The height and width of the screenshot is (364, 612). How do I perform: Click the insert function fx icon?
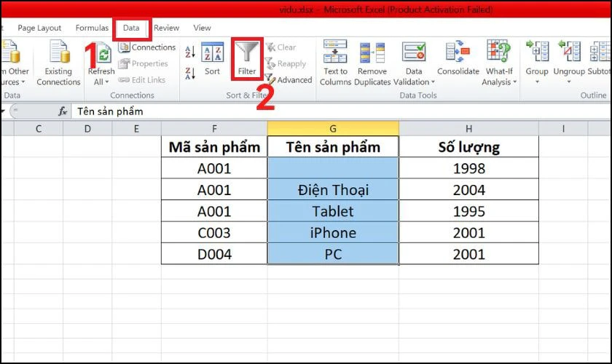[63, 111]
